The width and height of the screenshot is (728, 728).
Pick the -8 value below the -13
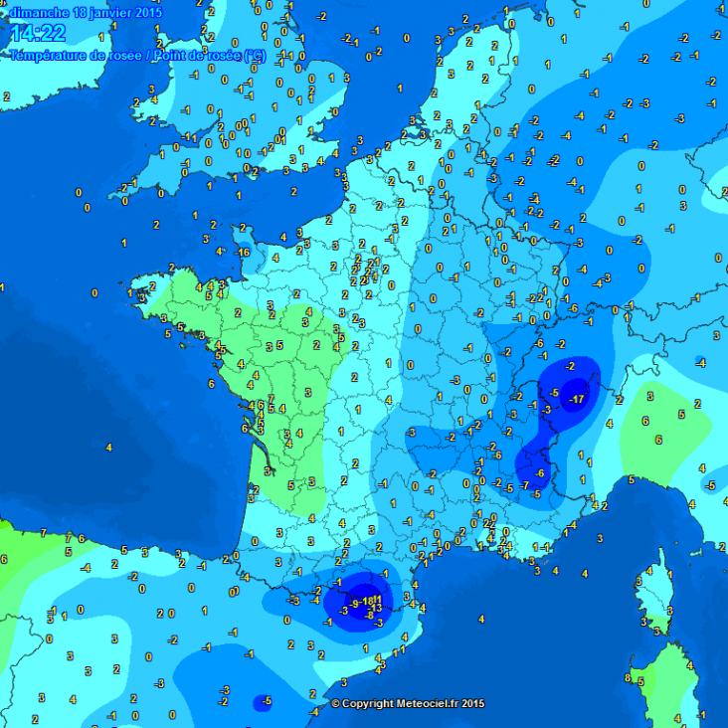(369, 616)
